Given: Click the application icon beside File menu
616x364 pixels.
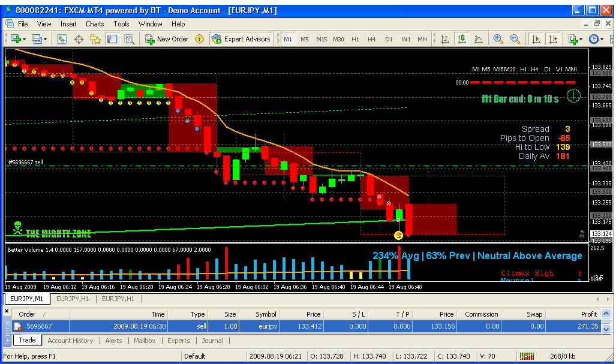Looking at the screenshot, I should coord(10,23).
